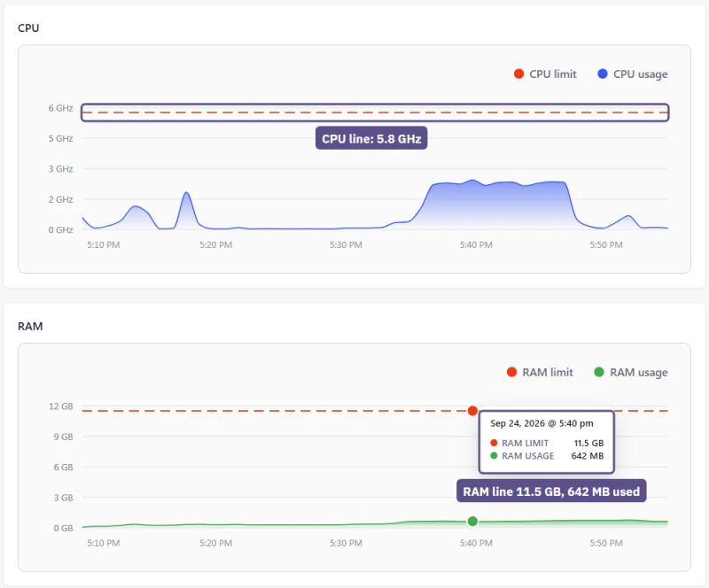
Task: Click 5:50 PM on the CPU chart axis
Action: [x=606, y=245]
